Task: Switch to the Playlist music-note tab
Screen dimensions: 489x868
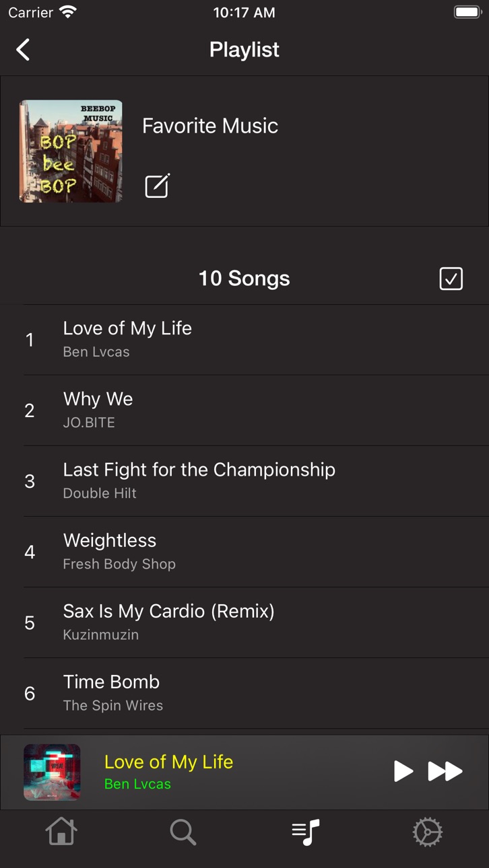Action: 306,832
